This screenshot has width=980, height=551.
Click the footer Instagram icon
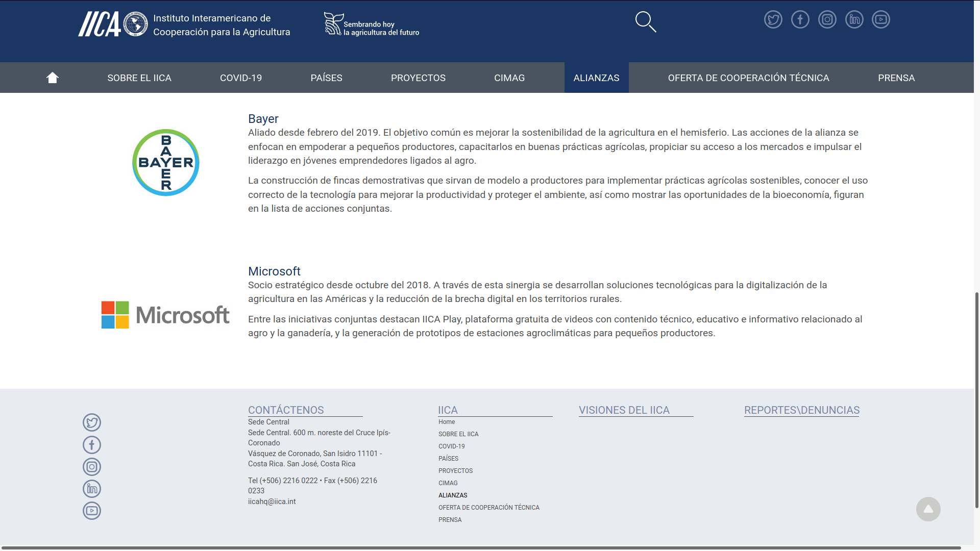[92, 467]
